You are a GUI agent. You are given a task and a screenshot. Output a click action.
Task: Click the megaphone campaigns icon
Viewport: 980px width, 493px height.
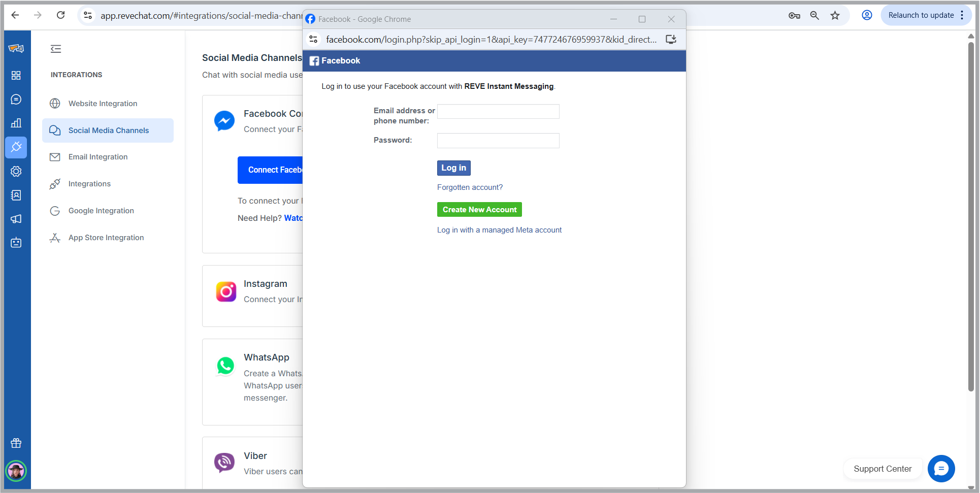click(16, 219)
